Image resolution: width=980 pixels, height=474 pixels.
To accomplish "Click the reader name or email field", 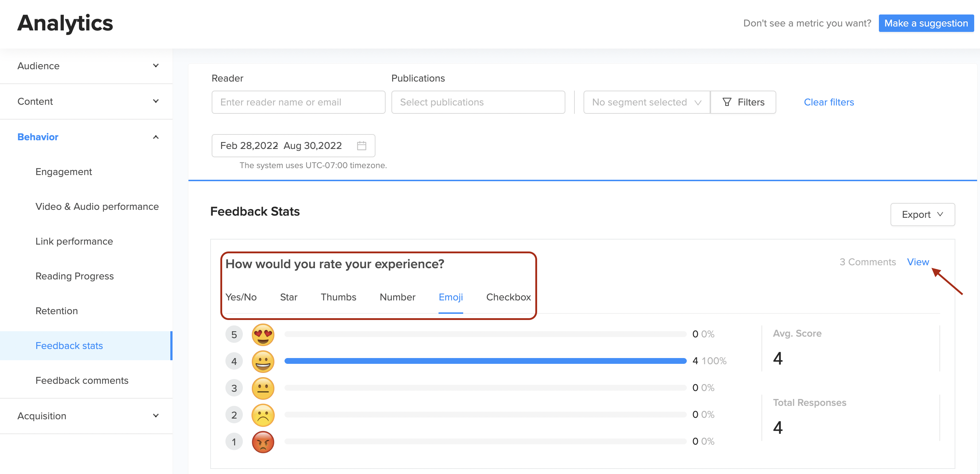I will pyautogui.click(x=298, y=102).
